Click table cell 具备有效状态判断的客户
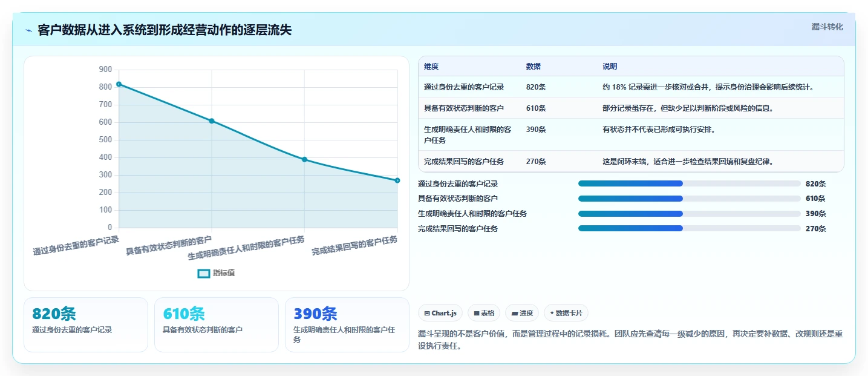 pyautogui.click(x=464, y=108)
